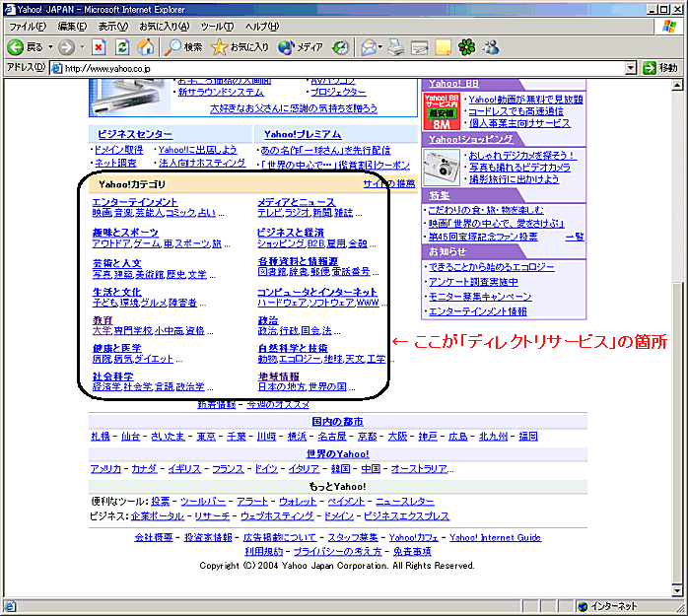
Task: Open History via clock icon
Action: [x=340, y=47]
